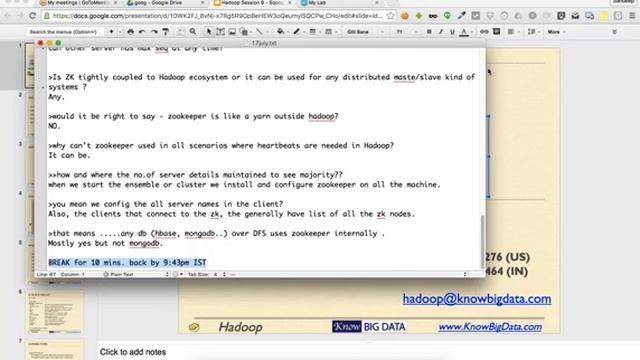Change the Tab Size setting in status bar
Viewport: 640px width, 360px height.
(207, 274)
